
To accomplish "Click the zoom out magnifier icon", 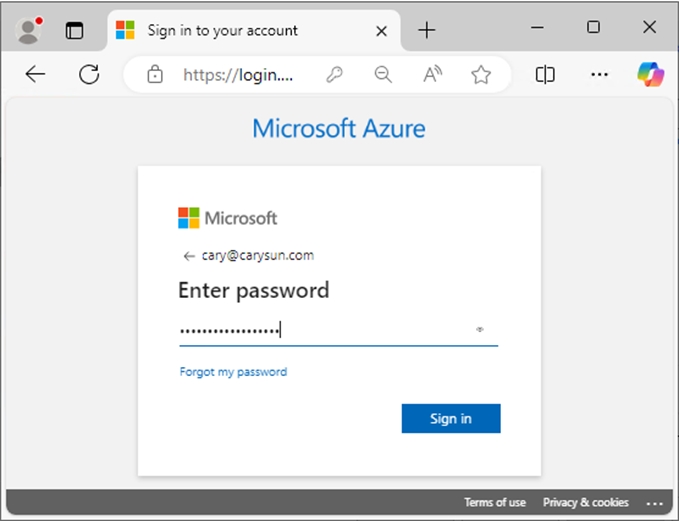I will tap(383, 74).
